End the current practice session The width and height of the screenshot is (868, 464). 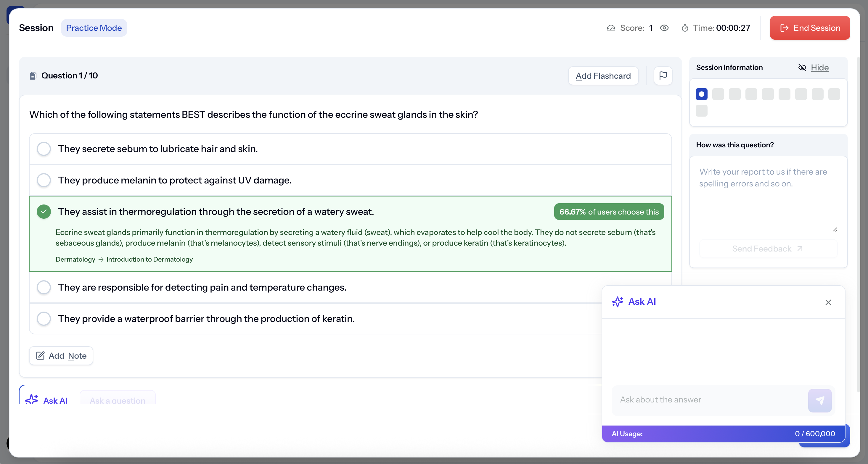[809, 28]
